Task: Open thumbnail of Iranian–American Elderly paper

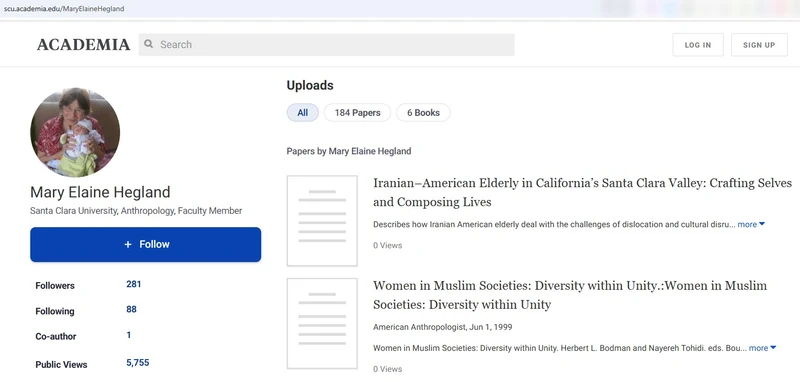Action: click(322, 221)
